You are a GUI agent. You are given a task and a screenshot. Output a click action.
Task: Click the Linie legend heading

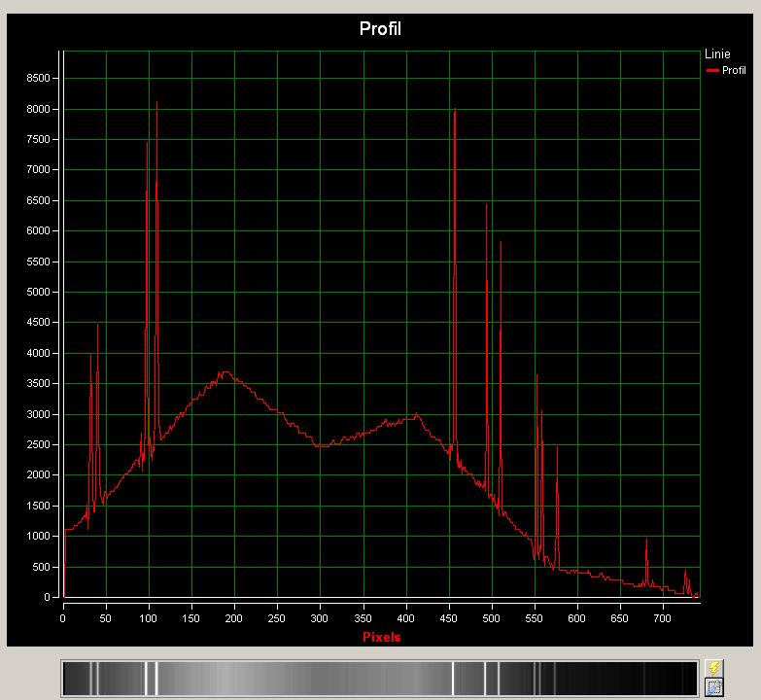coord(717,55)
